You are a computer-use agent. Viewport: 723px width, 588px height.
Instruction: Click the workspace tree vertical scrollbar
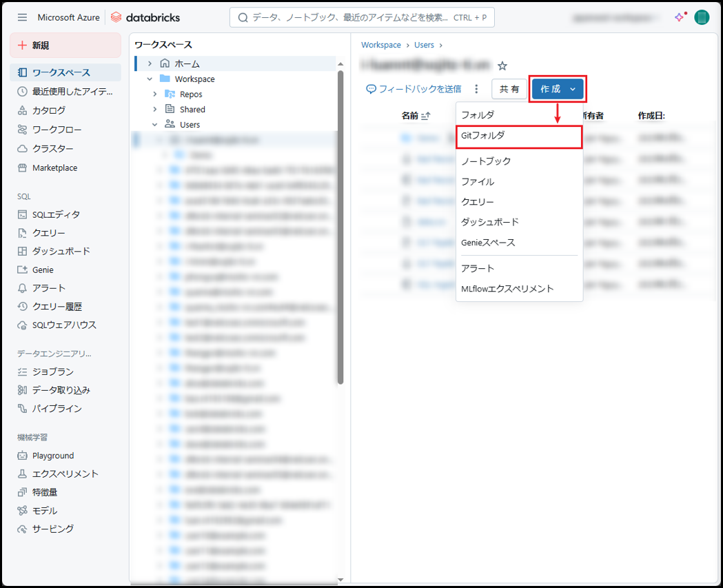pos(340,227)
